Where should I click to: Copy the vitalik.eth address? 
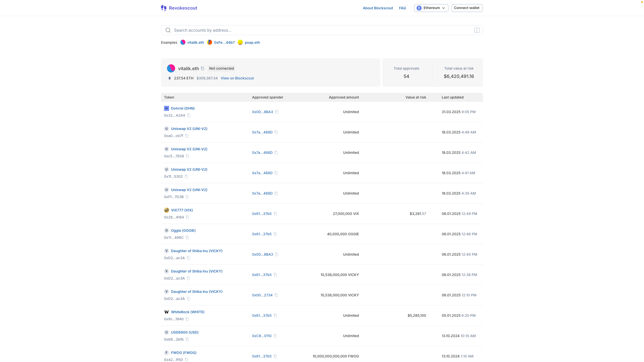(203, 68)
